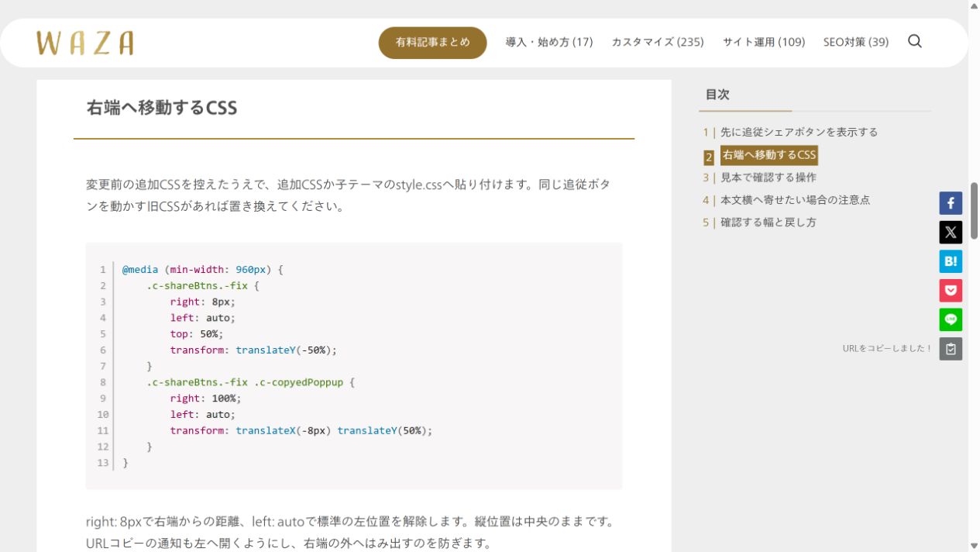This screenshot has height=552, width=980.
Task: Share on LINE via floating button
Action: click(951, 319)
